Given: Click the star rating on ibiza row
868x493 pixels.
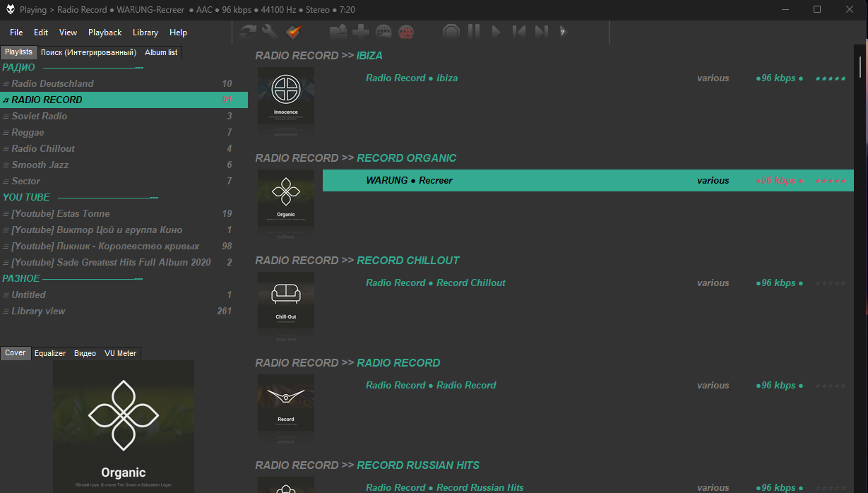Looking at the screenshot, I should [x=831, y=78].
